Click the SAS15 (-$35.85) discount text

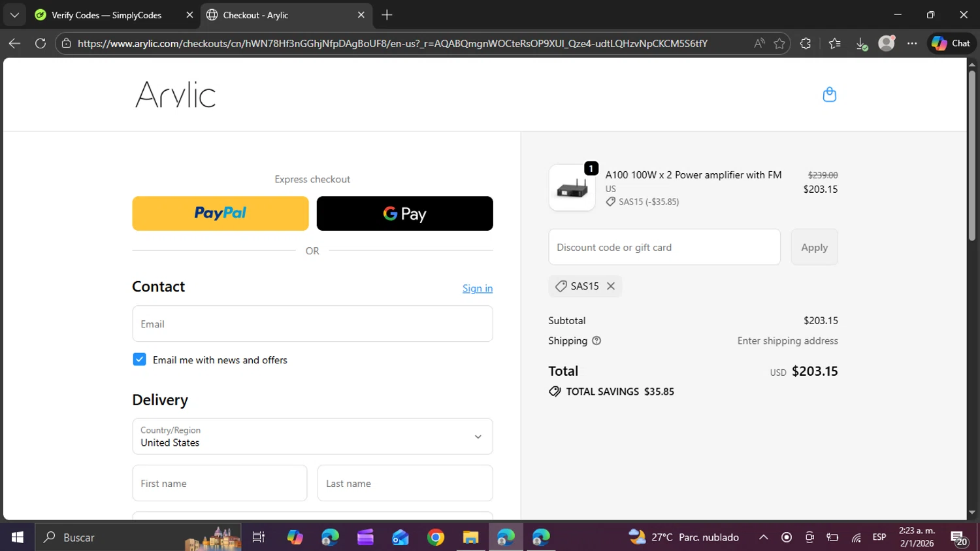coord(649,202)
